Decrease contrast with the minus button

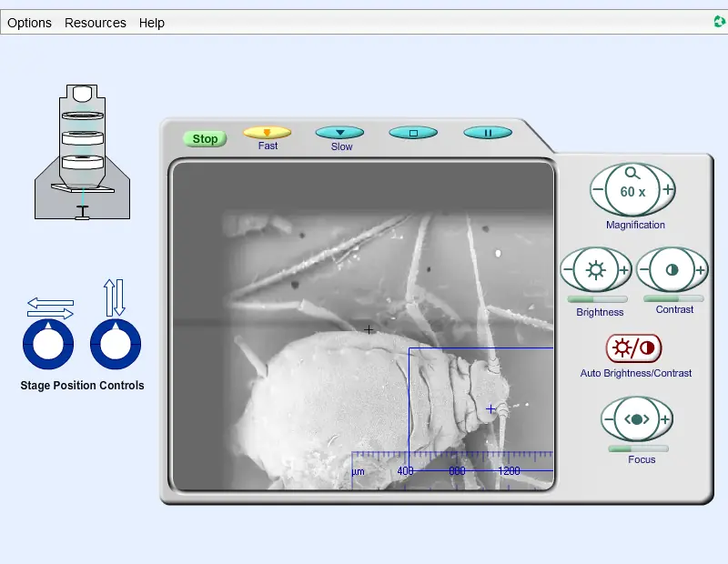point(644,269)
